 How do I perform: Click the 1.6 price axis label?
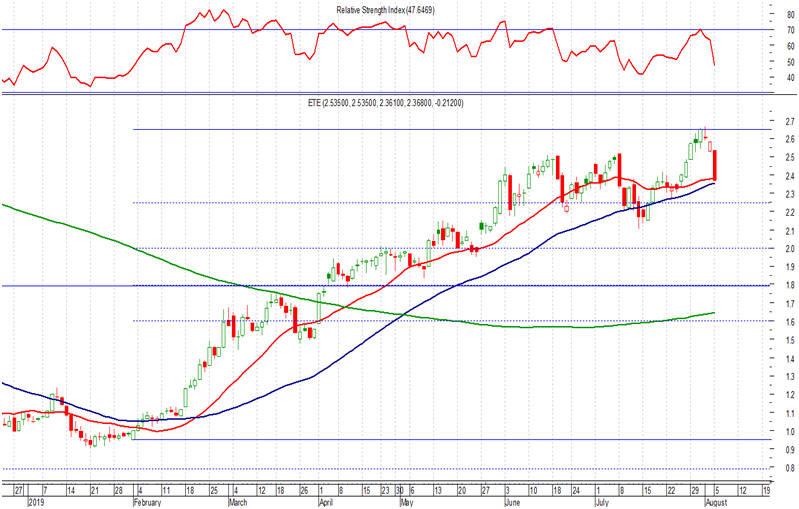point(790,322)
